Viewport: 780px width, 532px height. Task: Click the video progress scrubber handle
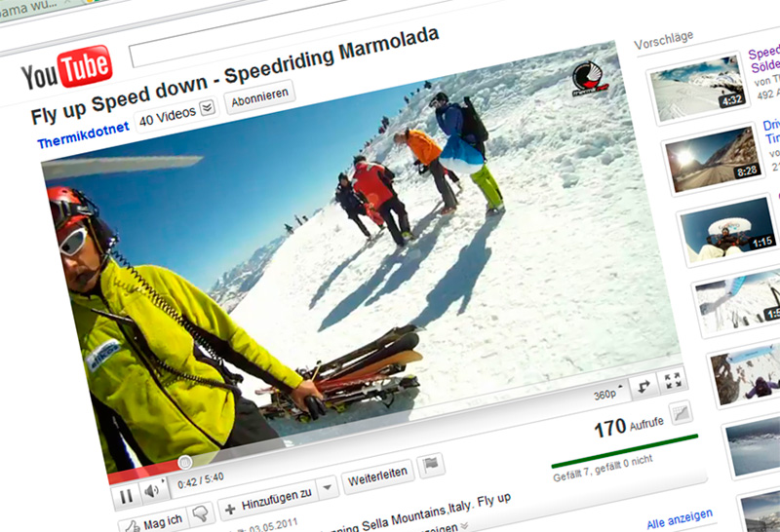click(x=184, y=463)
